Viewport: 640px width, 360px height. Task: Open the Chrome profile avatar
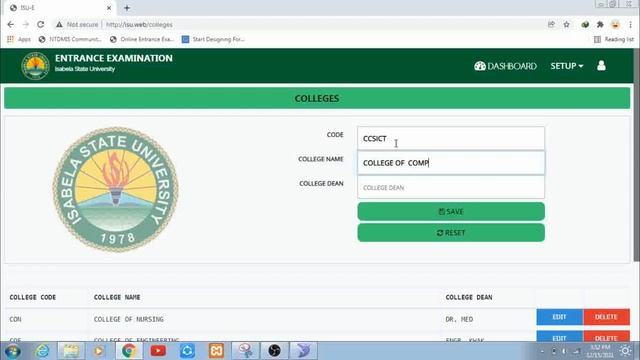pos(615,24)
